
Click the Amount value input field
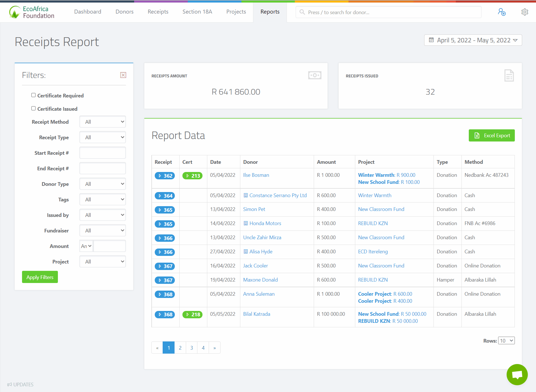pos(110,246)
